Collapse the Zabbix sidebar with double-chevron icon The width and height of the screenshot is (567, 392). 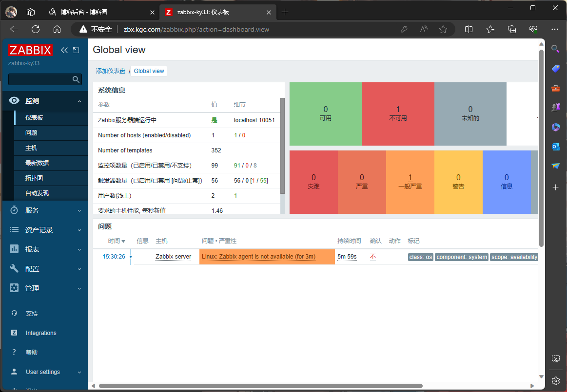coord(64,50)
